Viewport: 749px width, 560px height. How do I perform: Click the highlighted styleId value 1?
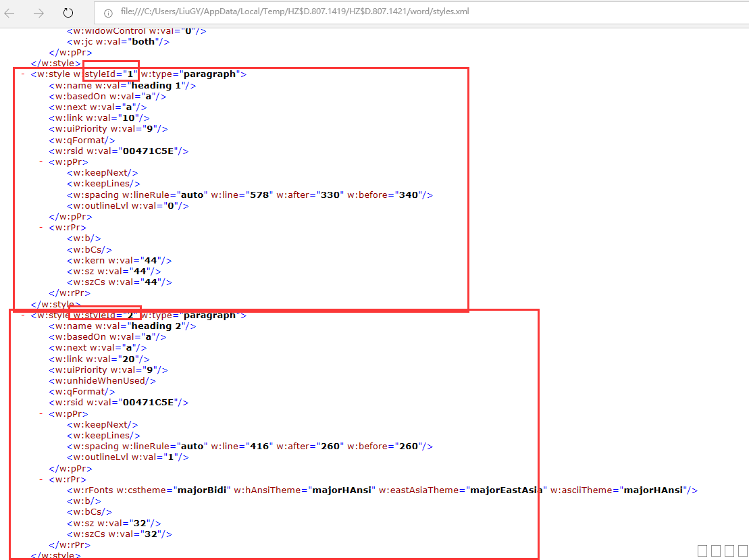pos(128,74)
